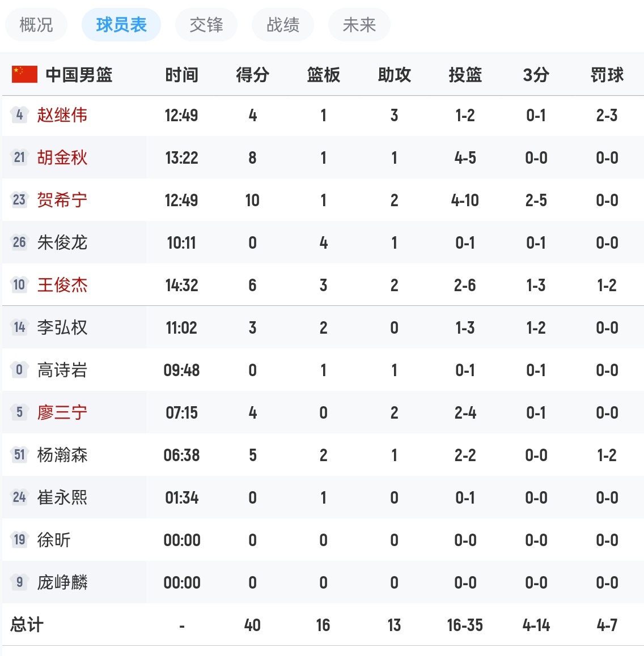Select the 球员表 tab
The height and width of the screenshot is (656, 644).
121,25
